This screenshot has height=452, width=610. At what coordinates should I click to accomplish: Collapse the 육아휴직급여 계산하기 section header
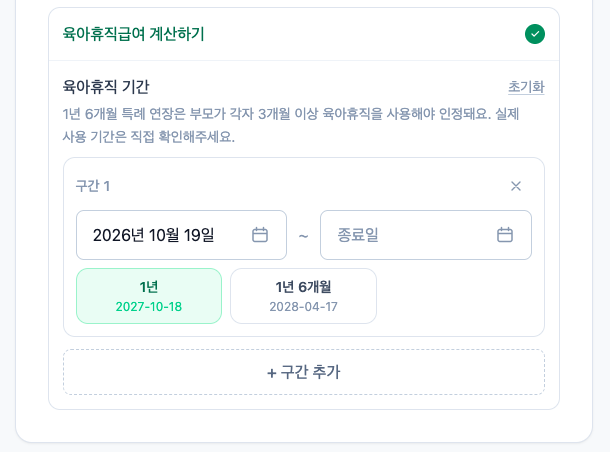(304, 34)
